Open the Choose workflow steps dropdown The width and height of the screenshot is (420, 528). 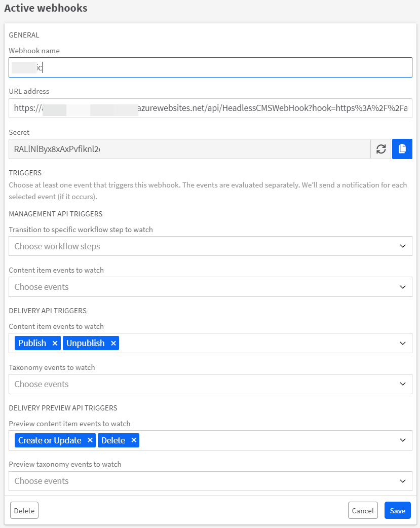403,246
